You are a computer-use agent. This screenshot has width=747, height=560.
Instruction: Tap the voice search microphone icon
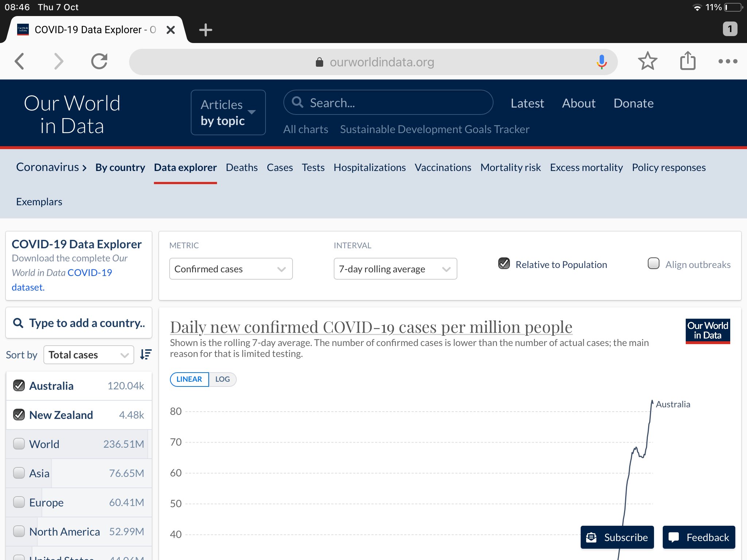tap(601, 62)
